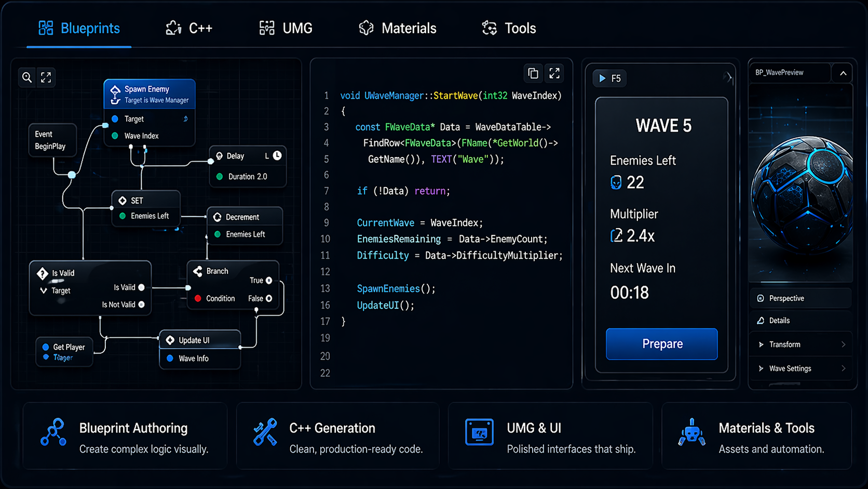Click the Tools tab icon
The width and height of the screenshot is (868, 489).
(489, 28)
